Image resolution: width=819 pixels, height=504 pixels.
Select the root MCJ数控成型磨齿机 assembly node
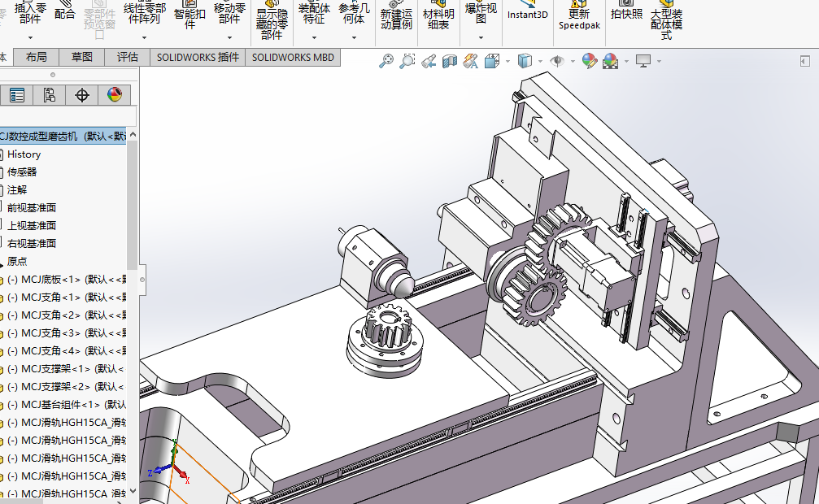pyautogui.click(x=63, y=137)
